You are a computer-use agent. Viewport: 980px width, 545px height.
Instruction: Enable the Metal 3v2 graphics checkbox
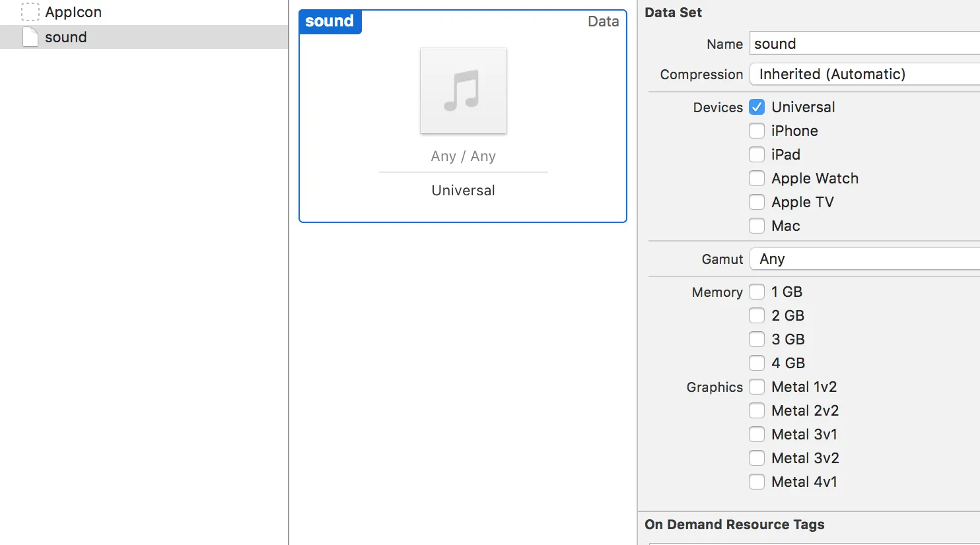point(757,458)
